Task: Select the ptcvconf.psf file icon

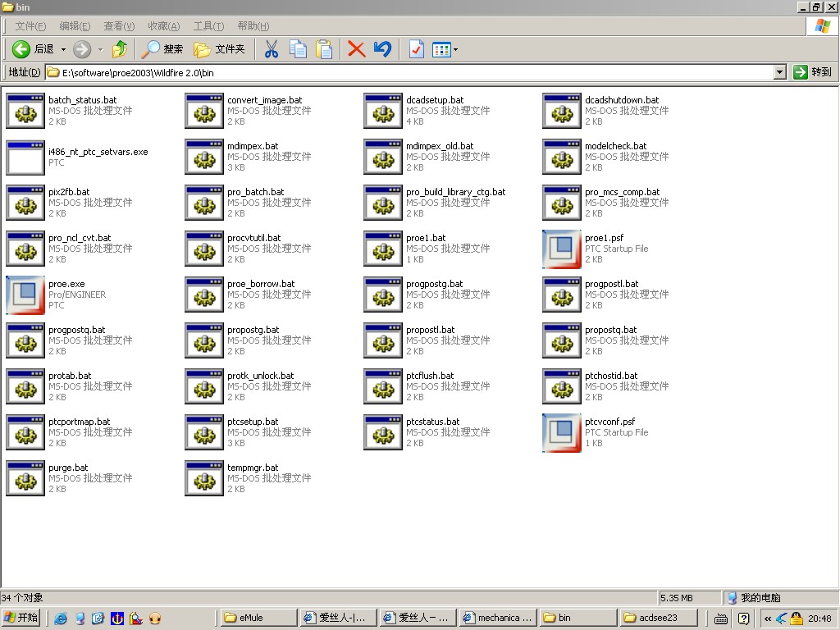Action: coord(561,433)
